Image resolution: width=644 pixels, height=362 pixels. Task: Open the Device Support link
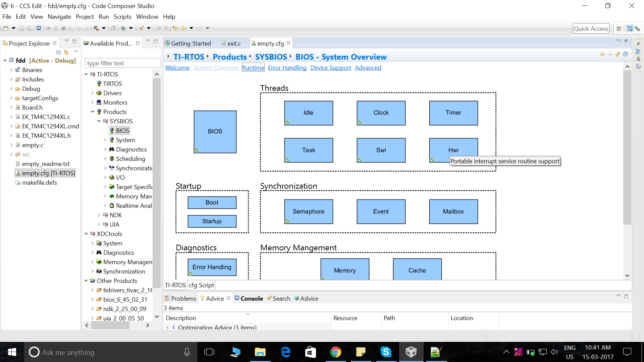click(x=331, y=68)
